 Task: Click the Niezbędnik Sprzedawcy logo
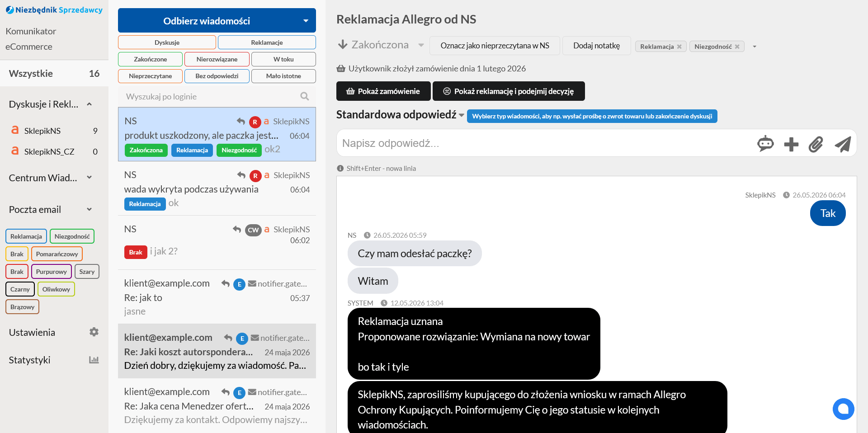click(54, 10)
